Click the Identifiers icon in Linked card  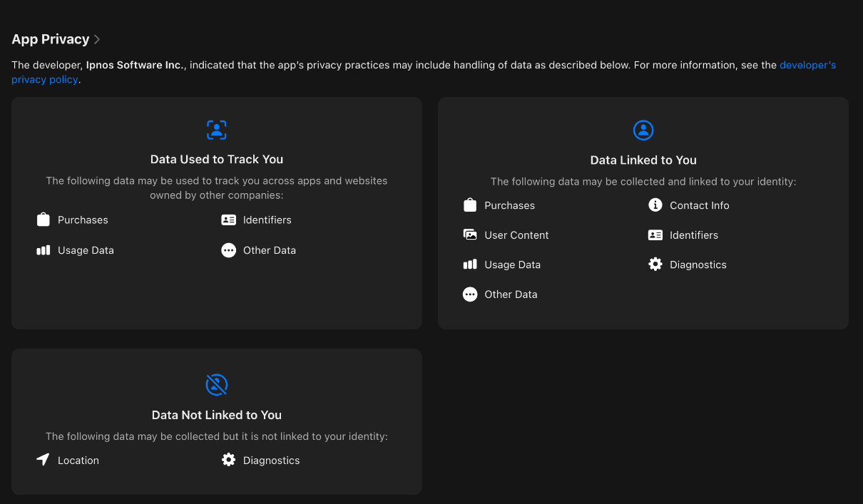[x=655, y=235]
